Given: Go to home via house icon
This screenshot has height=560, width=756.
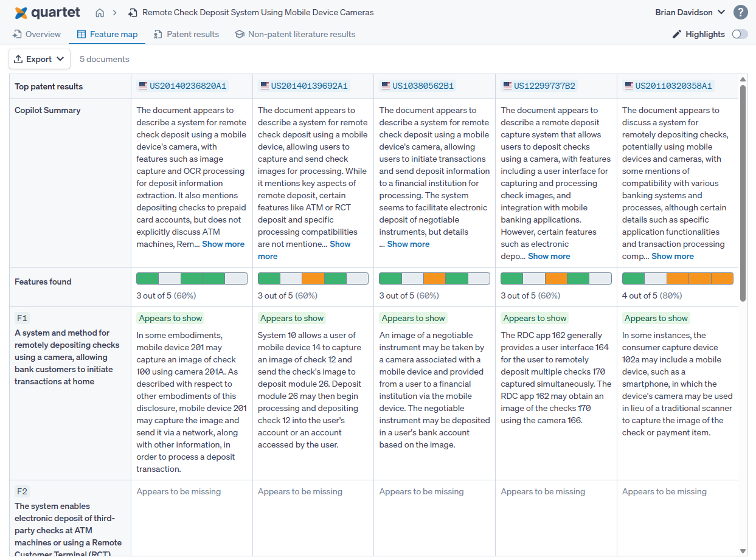Looking at the screenshot, I should tap(100, 13).
